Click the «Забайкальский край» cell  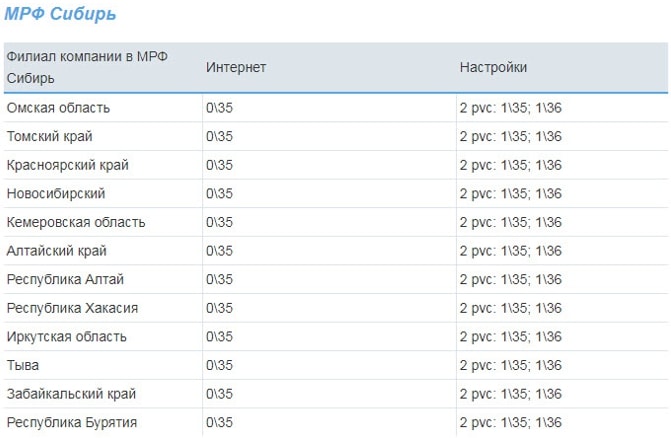click(x=71, y=394)
